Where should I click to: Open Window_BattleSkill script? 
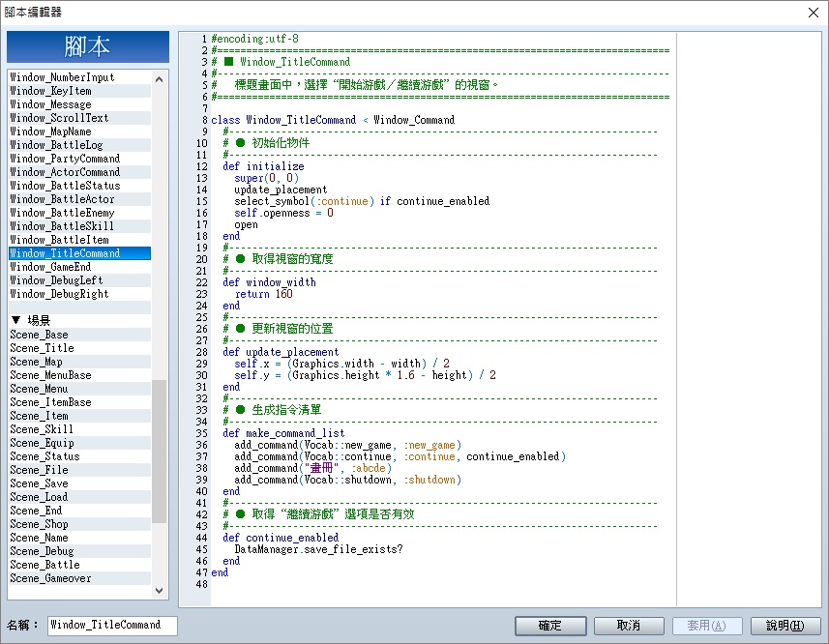click(x=79, y=226)
